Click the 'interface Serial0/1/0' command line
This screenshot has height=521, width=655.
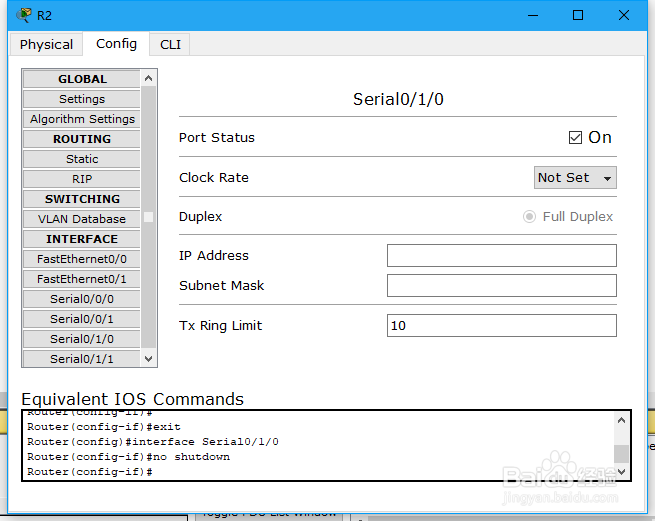point(152,442)
